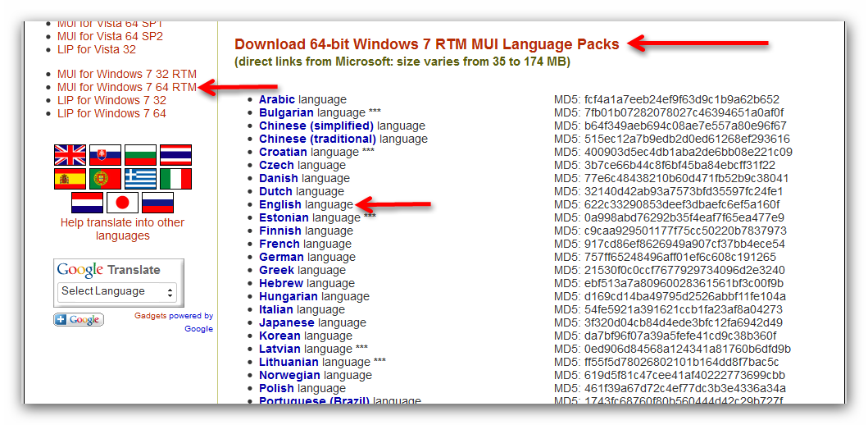Click the Japan flag icon
The width and height of the screenshot is (868, 425).
click(122, 203)
